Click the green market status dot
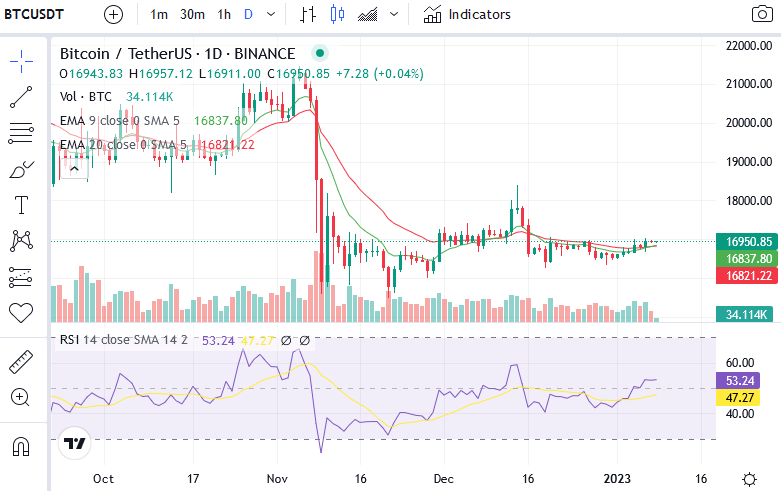 (320, 53)
